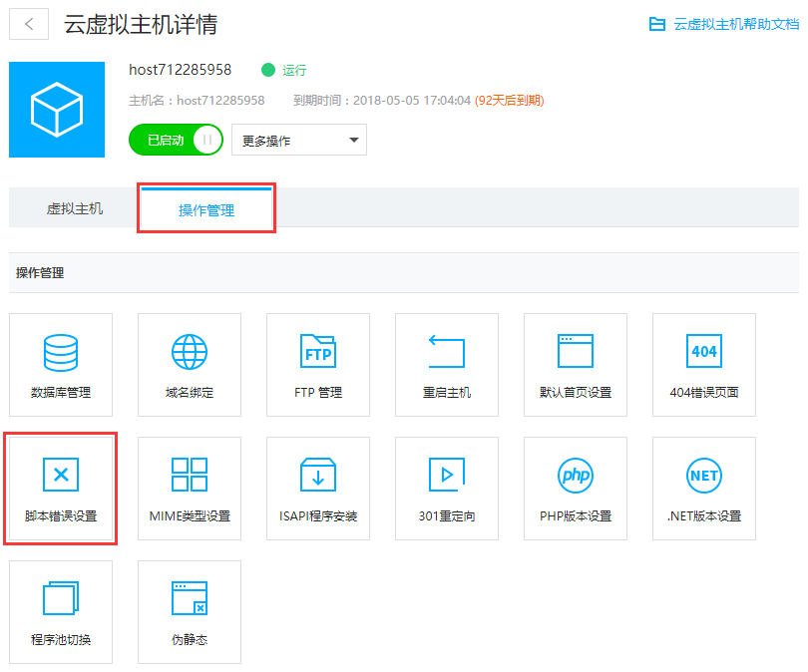Open 云虚拟主机帮助文档 link
808x672 pixels.
pos(736,24)
